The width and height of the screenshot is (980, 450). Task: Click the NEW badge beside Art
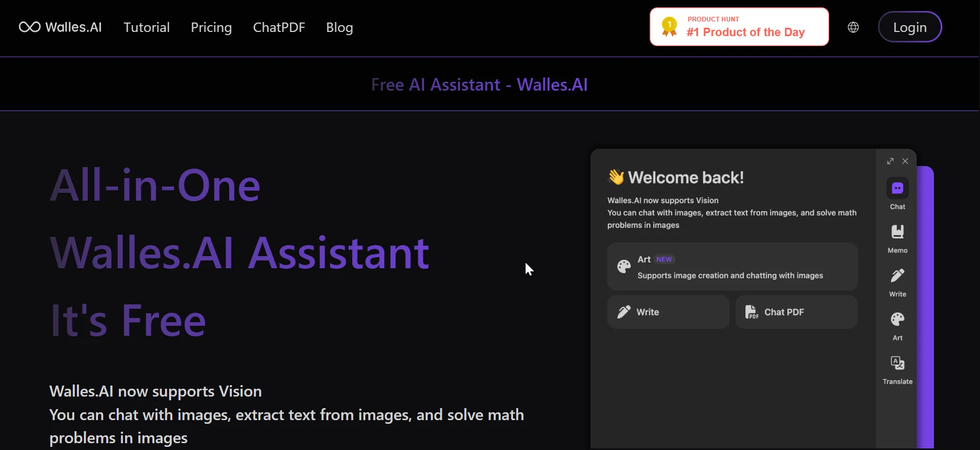[664, 259]
